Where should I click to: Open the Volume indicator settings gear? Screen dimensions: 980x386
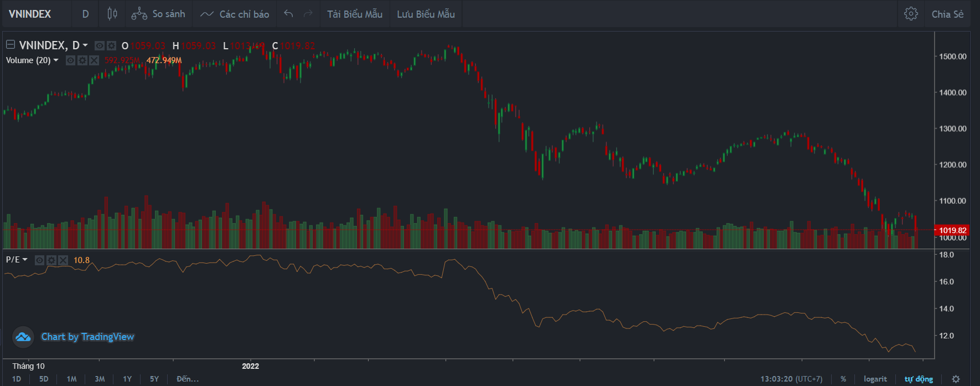point(82,60)
